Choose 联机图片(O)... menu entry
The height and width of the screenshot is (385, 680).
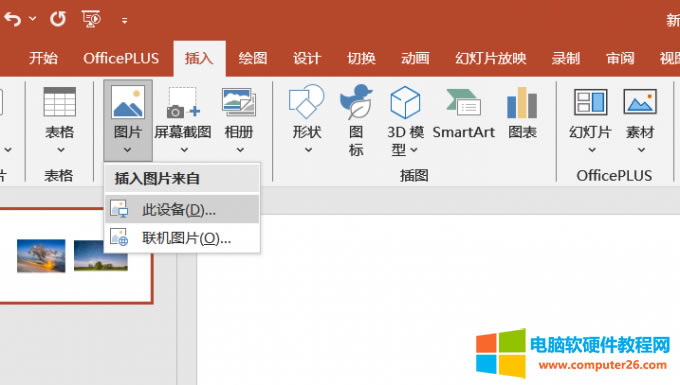(x=182, y=238)
